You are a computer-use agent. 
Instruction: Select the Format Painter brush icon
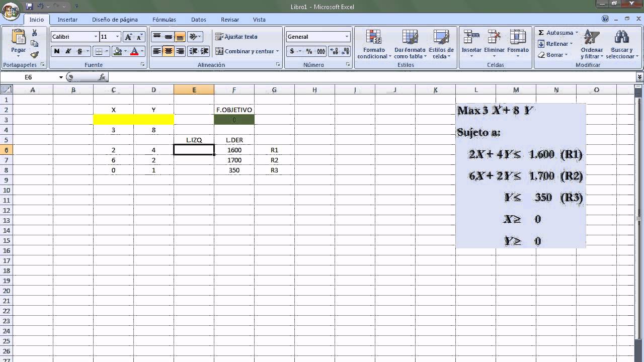(x=35, y=55)
